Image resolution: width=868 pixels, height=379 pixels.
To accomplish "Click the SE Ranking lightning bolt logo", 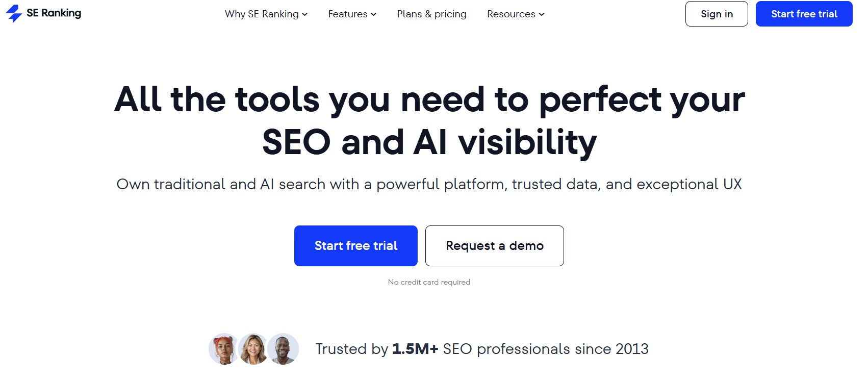I will point(13,14).
